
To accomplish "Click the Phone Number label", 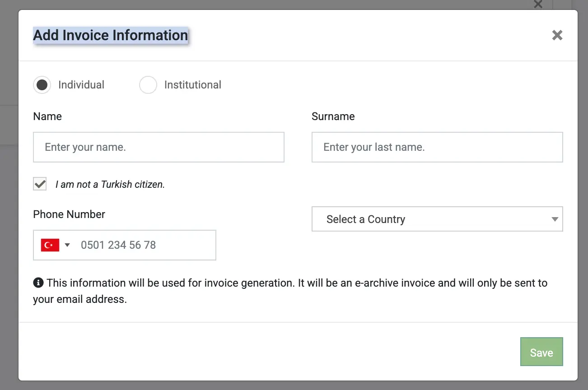I will (x=69, y=214).
